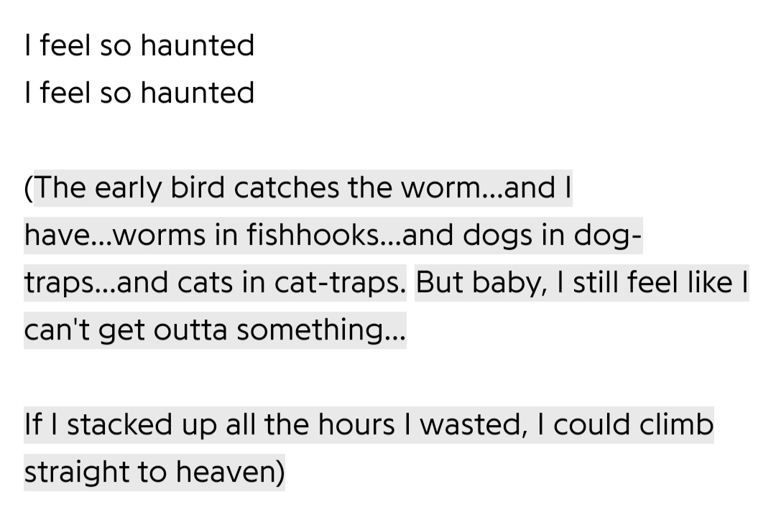Click highlighted lyric "can't get outta something..."
The width and height of the screenshot is (776, 532).
(215, 330)
